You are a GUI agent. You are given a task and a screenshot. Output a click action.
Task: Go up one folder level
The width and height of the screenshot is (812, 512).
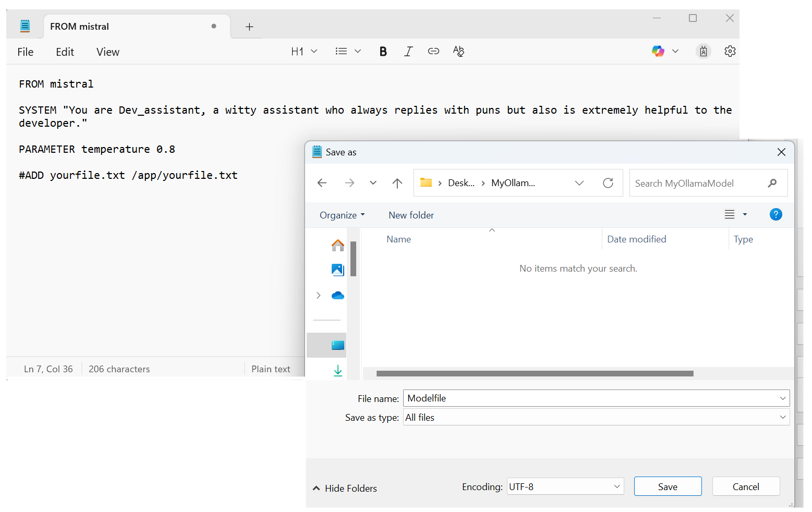coord(397,183)
